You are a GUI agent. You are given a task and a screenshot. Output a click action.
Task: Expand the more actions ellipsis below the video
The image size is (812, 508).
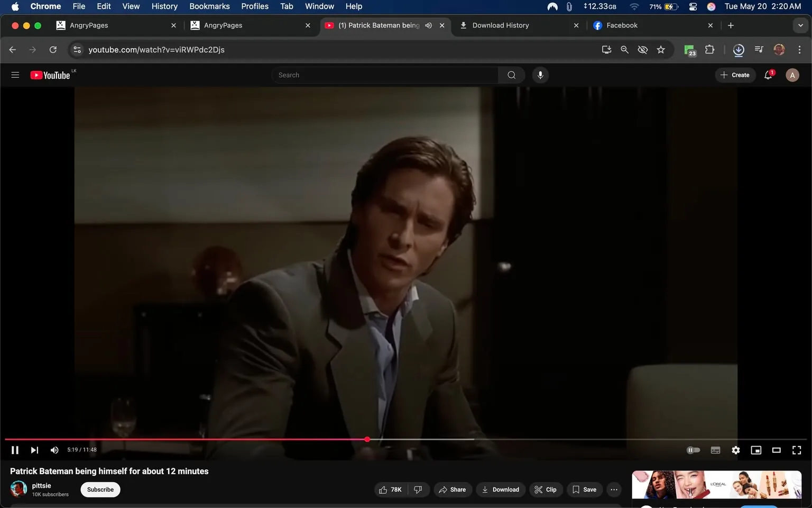tap(613, 489)
